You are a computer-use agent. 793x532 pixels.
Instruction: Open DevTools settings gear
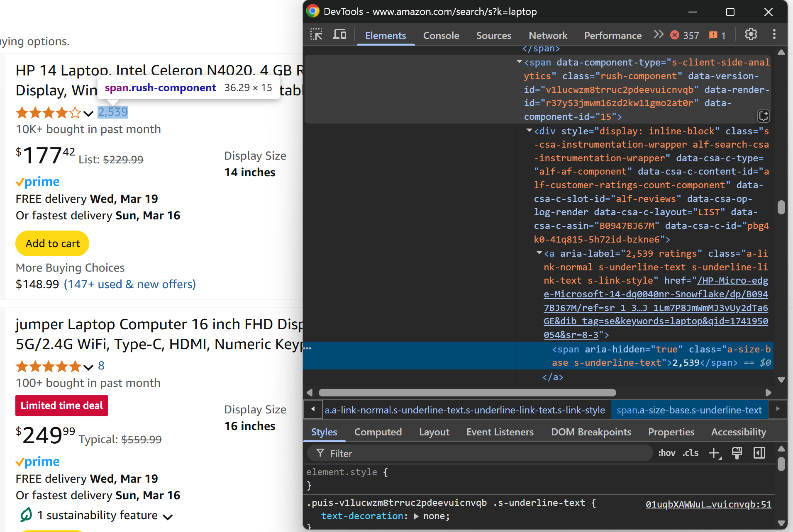[x=751, y=34]
